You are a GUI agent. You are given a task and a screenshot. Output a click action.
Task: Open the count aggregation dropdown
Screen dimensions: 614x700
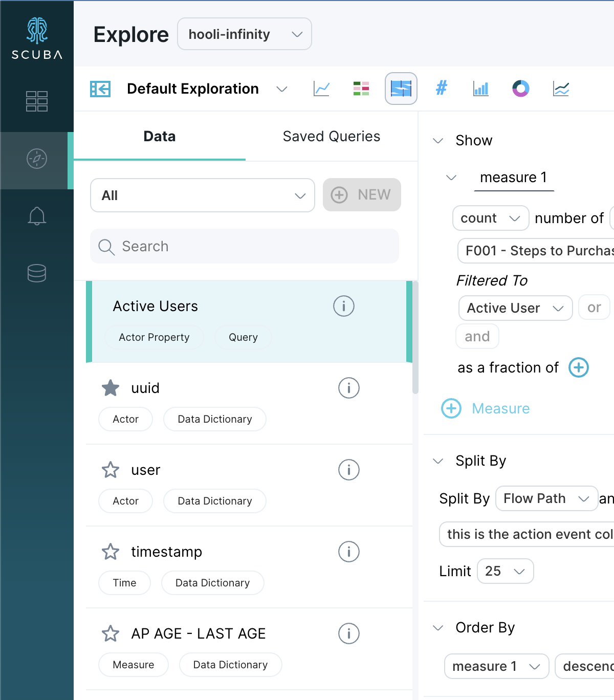[x=491, y=218]
